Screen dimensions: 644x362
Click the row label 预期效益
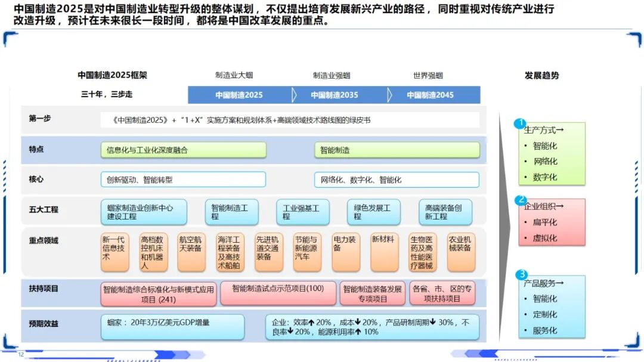click(x=44, y=324)
